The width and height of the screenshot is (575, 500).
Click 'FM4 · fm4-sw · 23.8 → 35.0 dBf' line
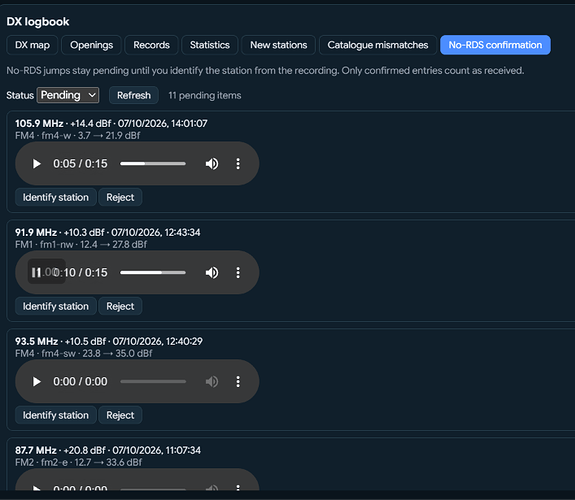tap(84, 354)
